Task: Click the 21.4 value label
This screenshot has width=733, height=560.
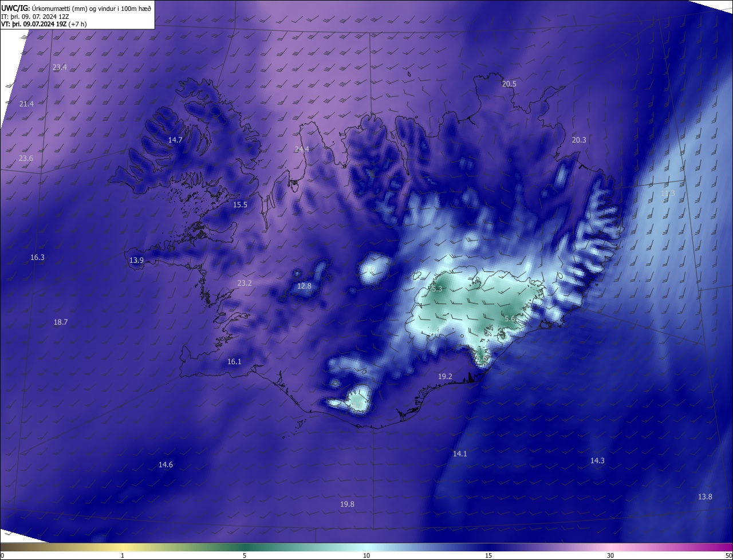Action: click(26, 104)
